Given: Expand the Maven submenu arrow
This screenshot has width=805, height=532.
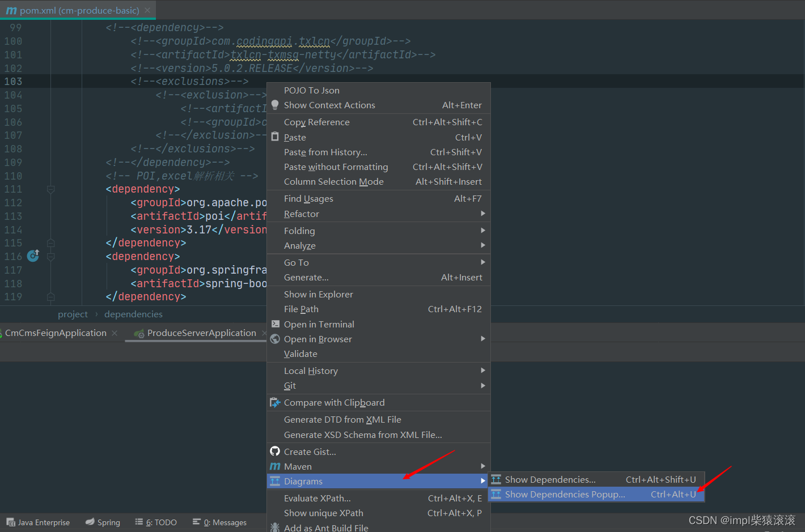Looking at the screenshot, I should 483,466.
